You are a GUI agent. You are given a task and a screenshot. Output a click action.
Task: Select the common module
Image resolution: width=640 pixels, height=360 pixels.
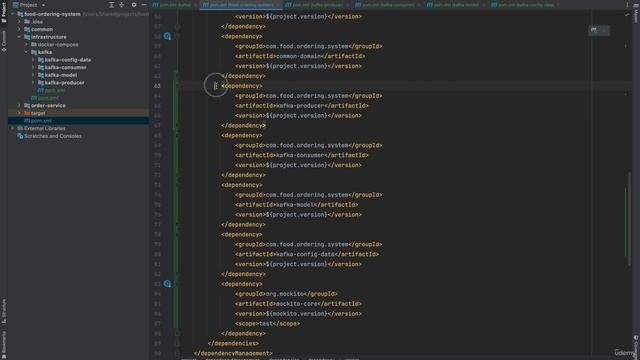pyautogui.click(x=42, y=29)
